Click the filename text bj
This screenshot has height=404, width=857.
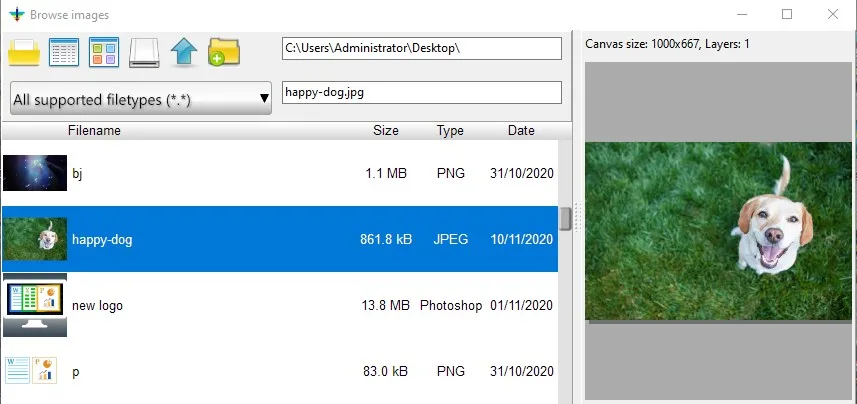[77, 174]
